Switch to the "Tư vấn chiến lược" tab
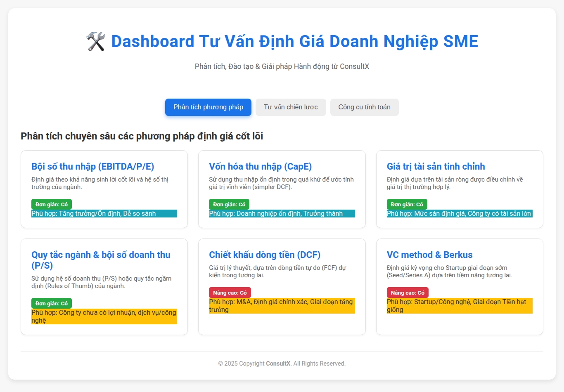 [x=291, y=107]
